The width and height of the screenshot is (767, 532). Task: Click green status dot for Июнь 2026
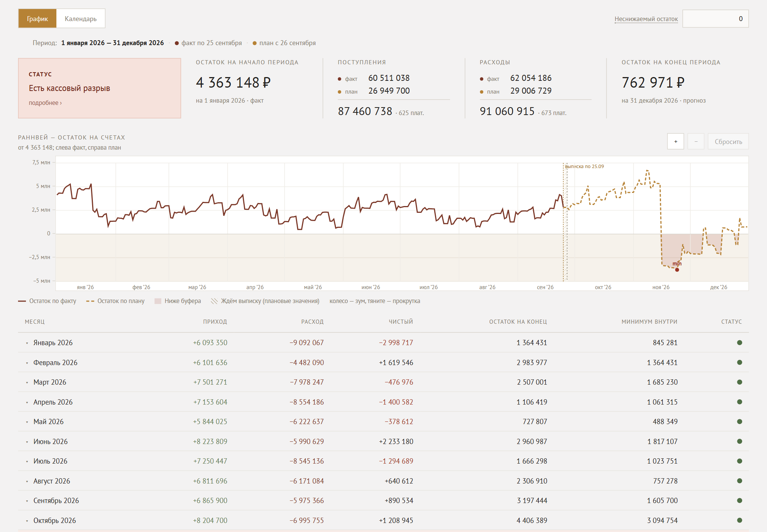click(740, 441)
